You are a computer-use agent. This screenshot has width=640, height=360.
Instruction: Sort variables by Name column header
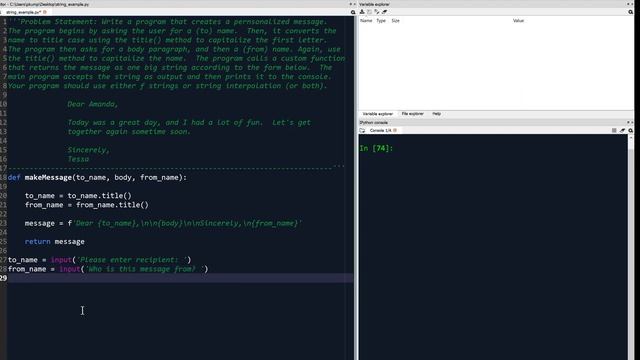(x=366, y=20)
